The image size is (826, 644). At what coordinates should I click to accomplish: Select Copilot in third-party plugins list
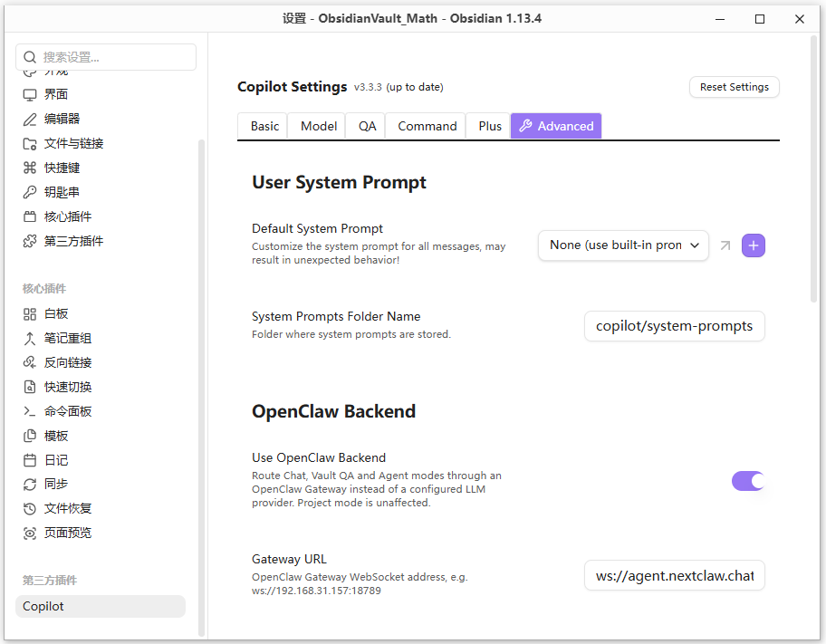coord(101,607)
